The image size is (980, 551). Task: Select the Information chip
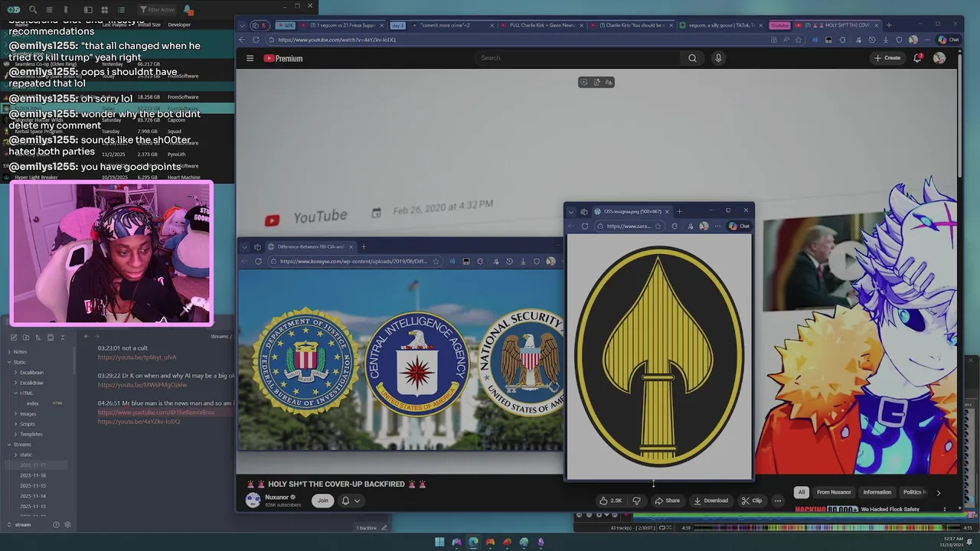[x=877, y=492]
